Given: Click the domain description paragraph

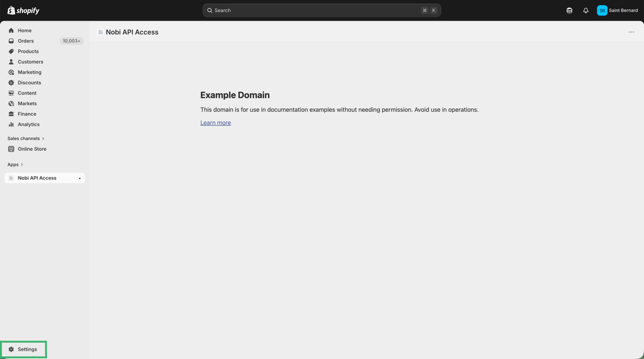Looking at the screenshot, I should (339, 110).
